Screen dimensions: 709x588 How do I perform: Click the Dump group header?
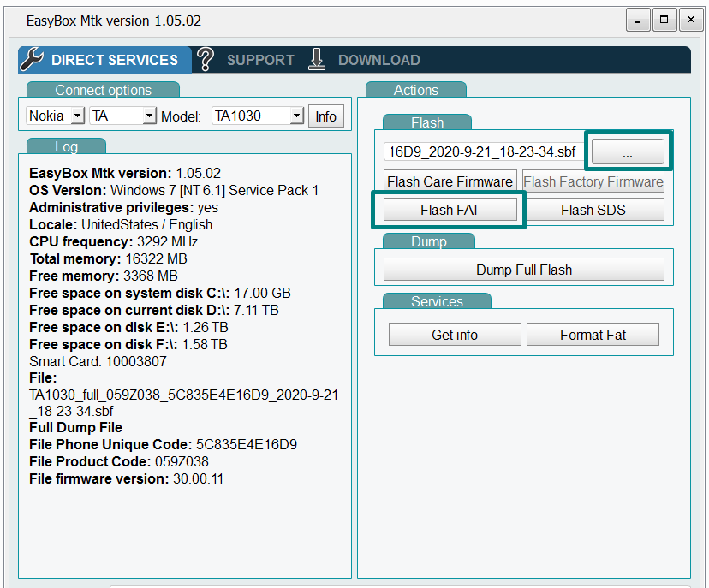tap(429, 241)
